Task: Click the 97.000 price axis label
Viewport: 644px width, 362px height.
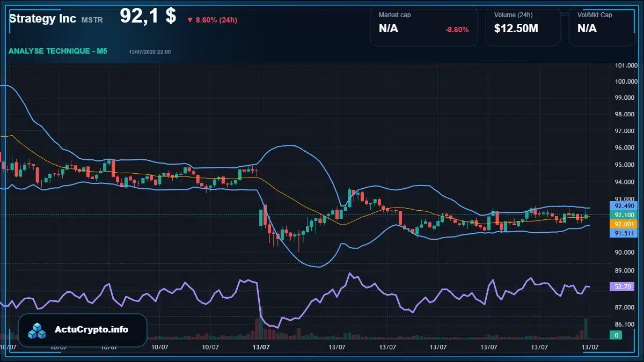Action: click(x=626, y=131)
